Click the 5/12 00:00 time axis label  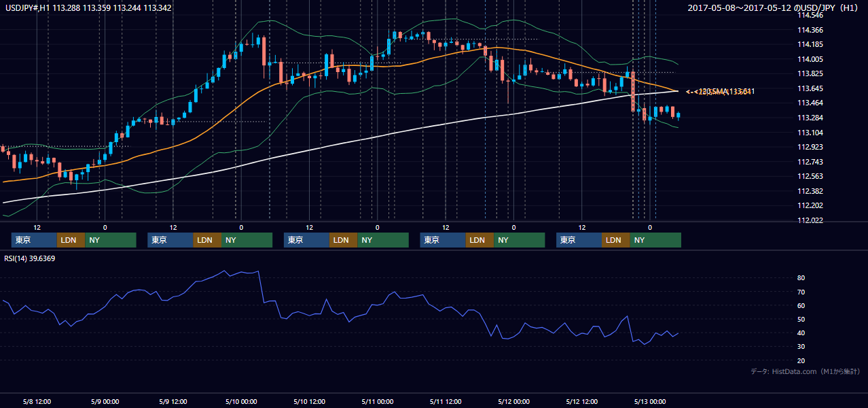[x=513, y=401]
